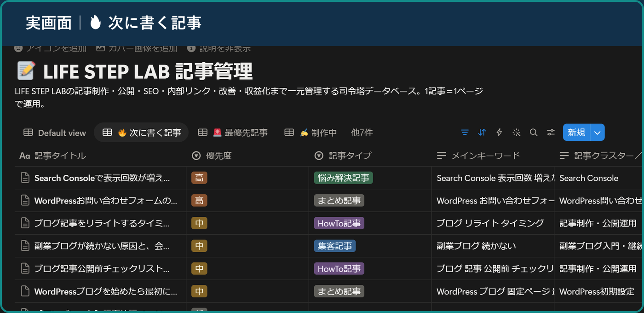The width and height of the screenshot is (644, 313).
Task: Click keyword cell 副業ブログ 続かない
Action: pos(476,246)
